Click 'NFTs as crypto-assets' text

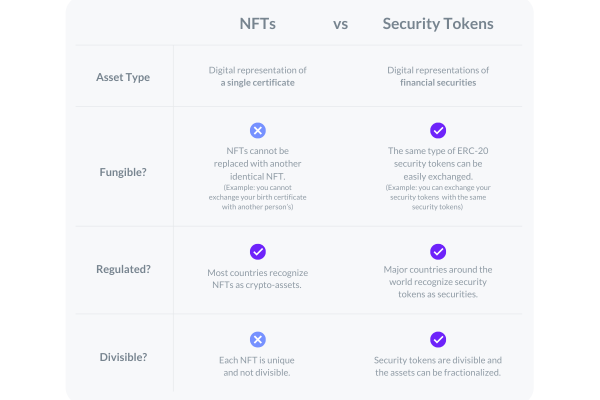[x=257, y=285]
